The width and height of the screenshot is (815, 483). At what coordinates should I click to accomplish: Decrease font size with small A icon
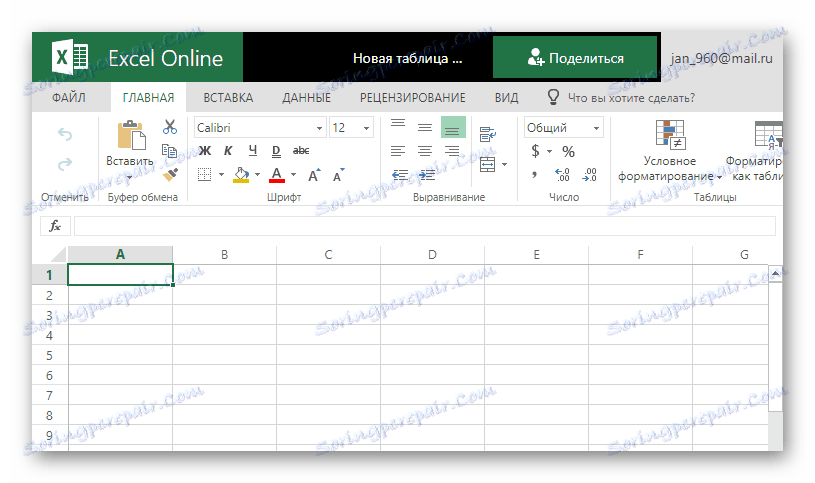(x=338, y=175)
